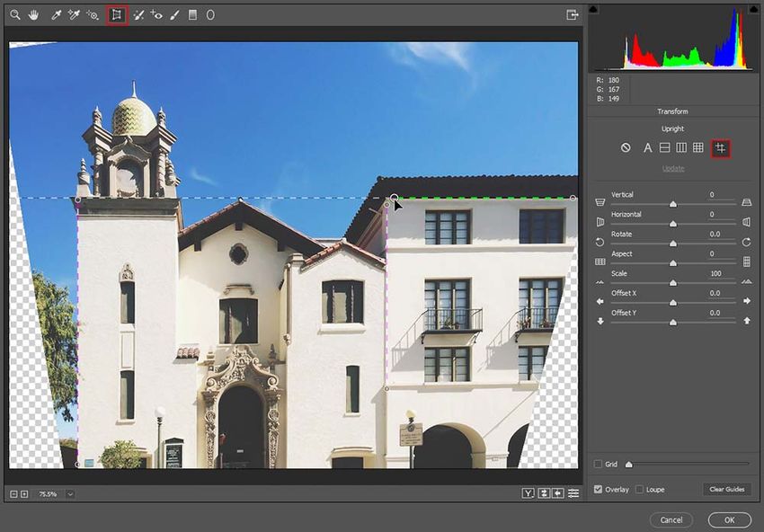This screenshot has width=764, height=532.
Task: Select the Zoom tool in toolbar
Action: pos(15,15)
